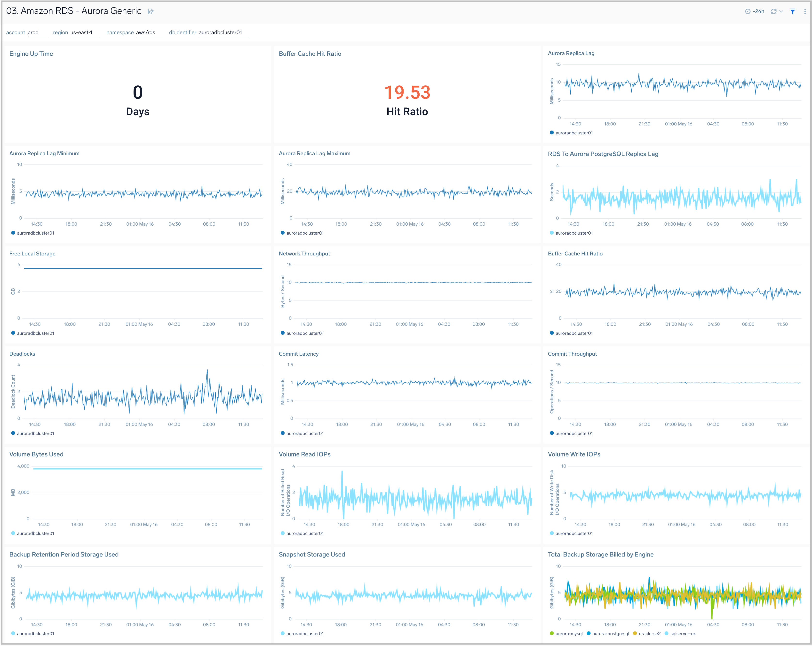Edit the account filter value prod
Viewport: 812px width, 646px height.
(33, 33)
